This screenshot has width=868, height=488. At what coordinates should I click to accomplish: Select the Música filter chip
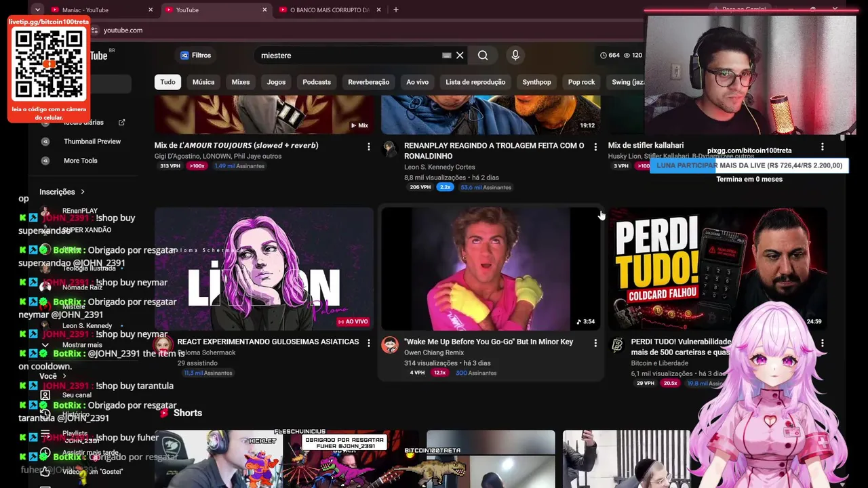click(203, 82)
